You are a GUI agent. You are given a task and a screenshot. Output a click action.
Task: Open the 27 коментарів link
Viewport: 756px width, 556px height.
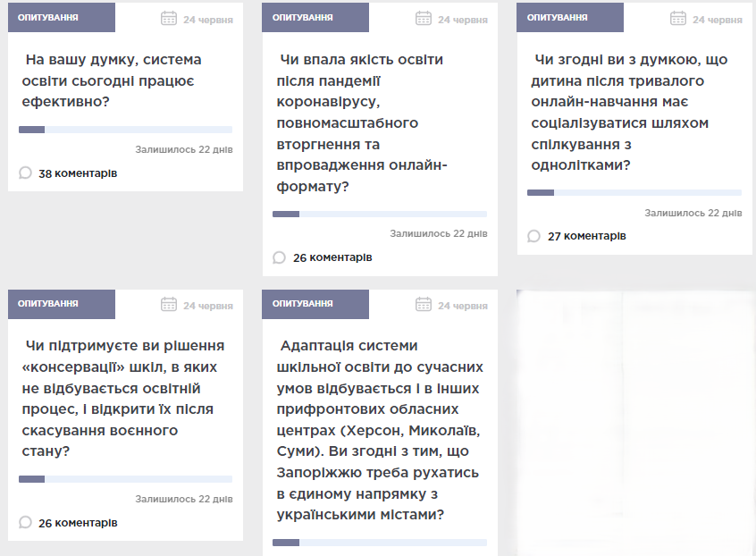[x=587, y=236]
